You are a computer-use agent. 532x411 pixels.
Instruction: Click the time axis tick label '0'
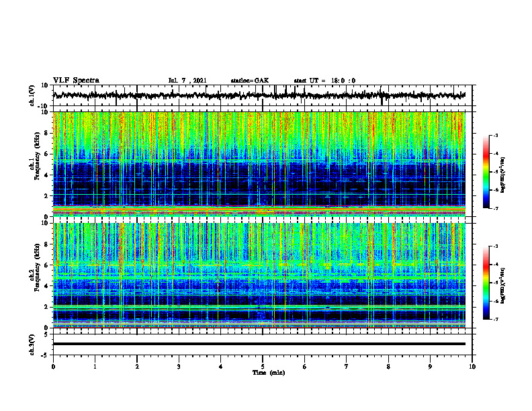coord(53,367)
